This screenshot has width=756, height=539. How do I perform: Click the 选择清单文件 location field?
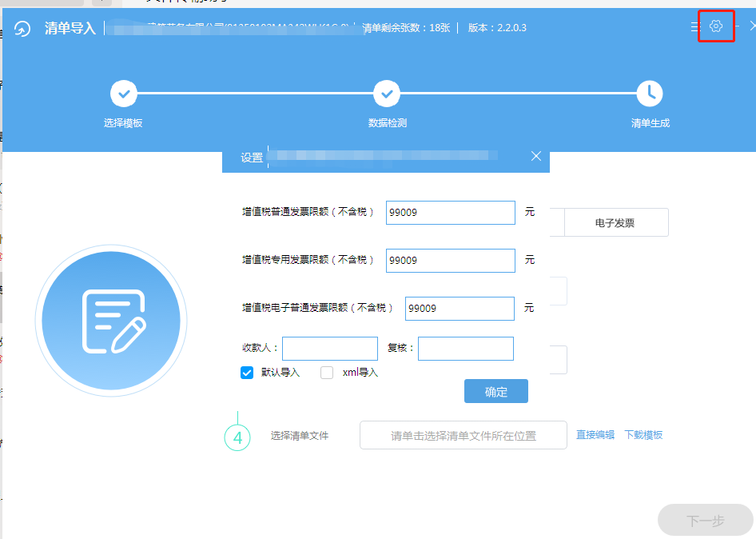pyautogui.click(x=463, y=436)
